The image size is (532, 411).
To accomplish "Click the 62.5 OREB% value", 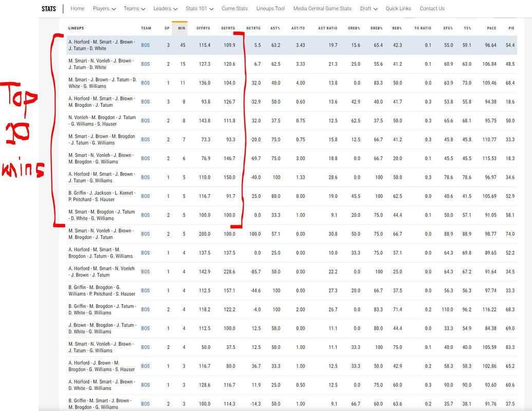I will pyautogui.click(x=356, y=121).
